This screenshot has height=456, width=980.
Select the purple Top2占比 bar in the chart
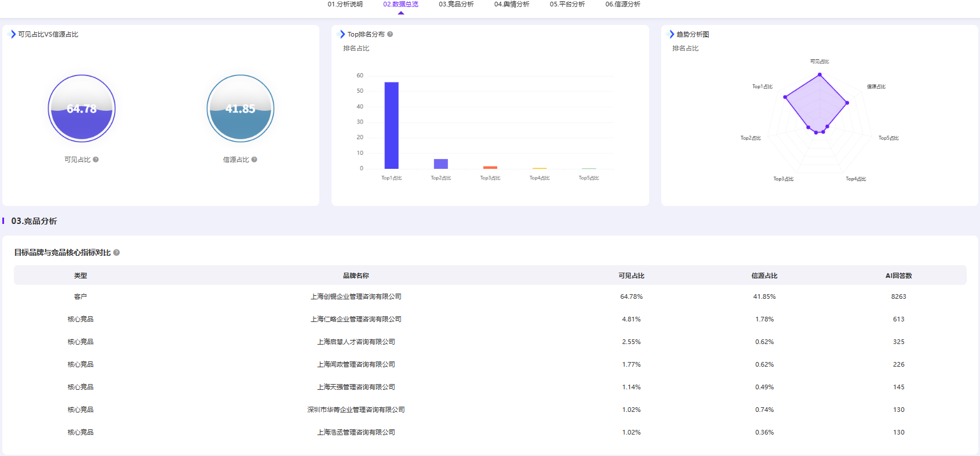[x=441, y=164]
